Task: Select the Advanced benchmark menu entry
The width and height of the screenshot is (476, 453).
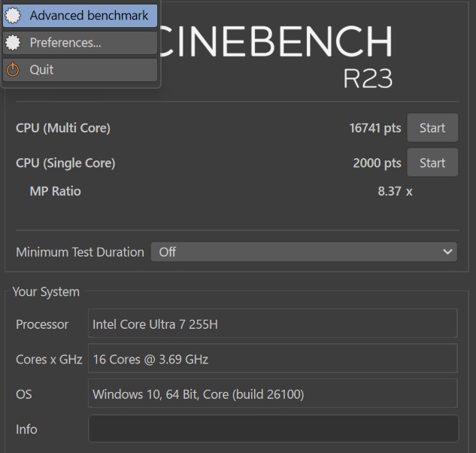Action: (x=80, y=16)
